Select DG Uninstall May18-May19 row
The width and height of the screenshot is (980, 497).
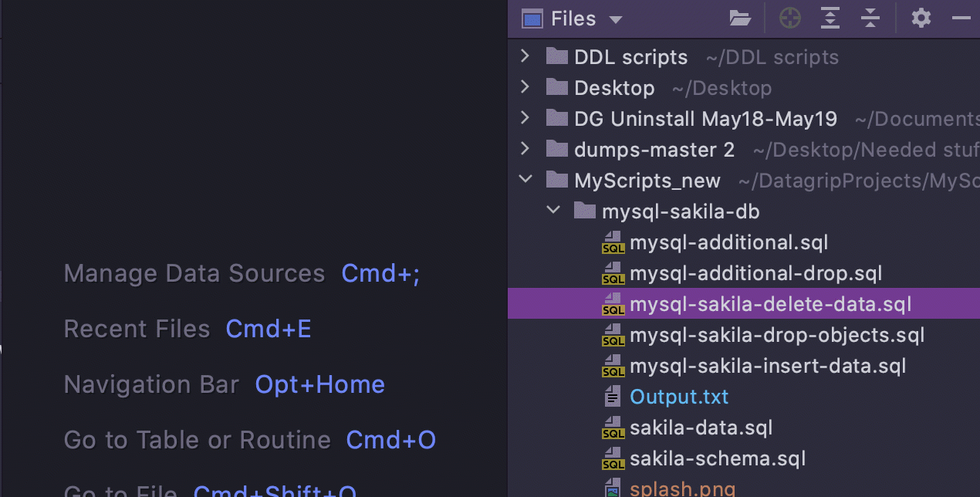744,118
